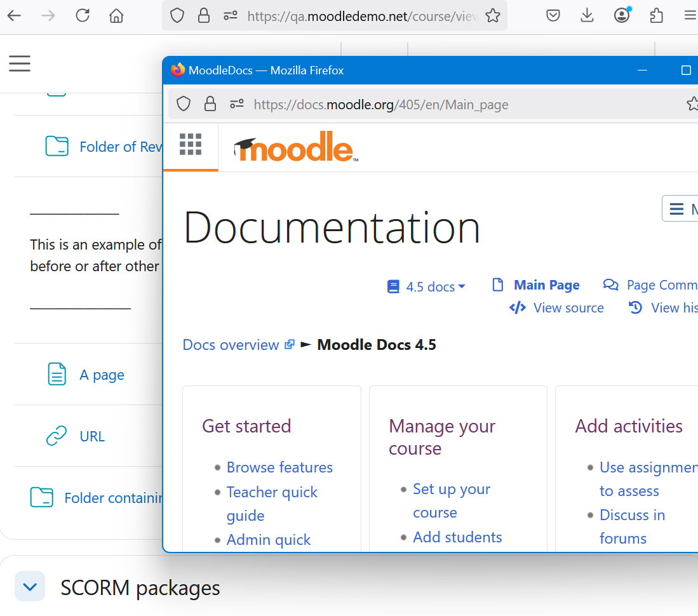Open the 4.5 docs version dropdown
The height and width of the screenshot is (616, 698).
pos(426,286)
